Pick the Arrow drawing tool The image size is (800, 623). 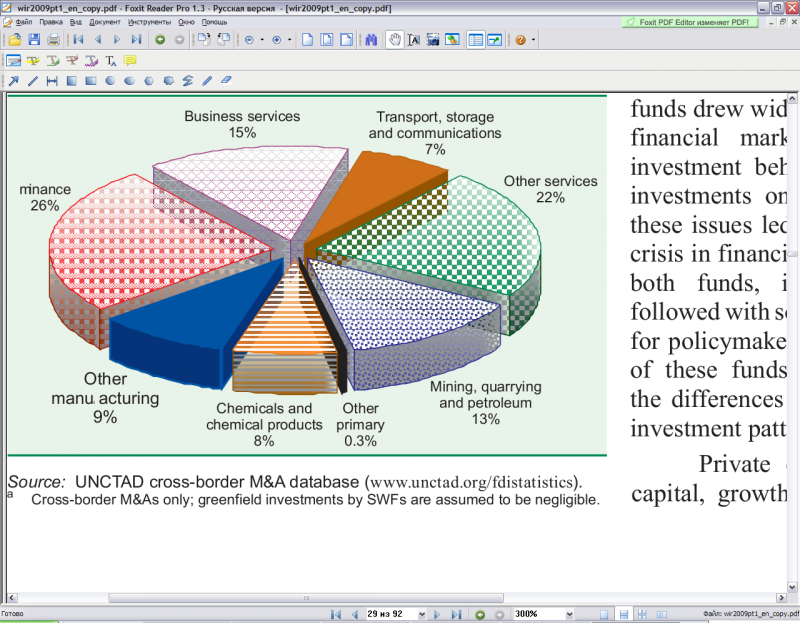point(14,81)
